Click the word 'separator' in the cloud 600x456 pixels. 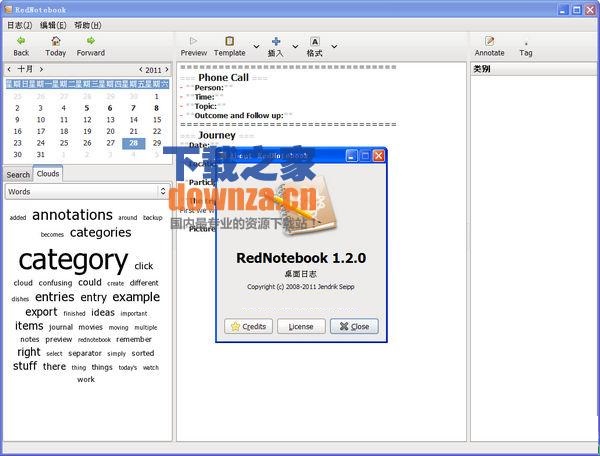85,353
